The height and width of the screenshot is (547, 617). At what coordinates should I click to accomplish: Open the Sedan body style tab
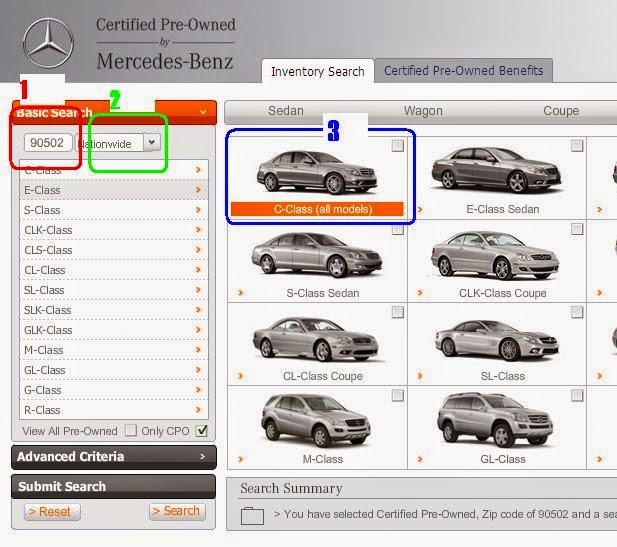point(286,111)
